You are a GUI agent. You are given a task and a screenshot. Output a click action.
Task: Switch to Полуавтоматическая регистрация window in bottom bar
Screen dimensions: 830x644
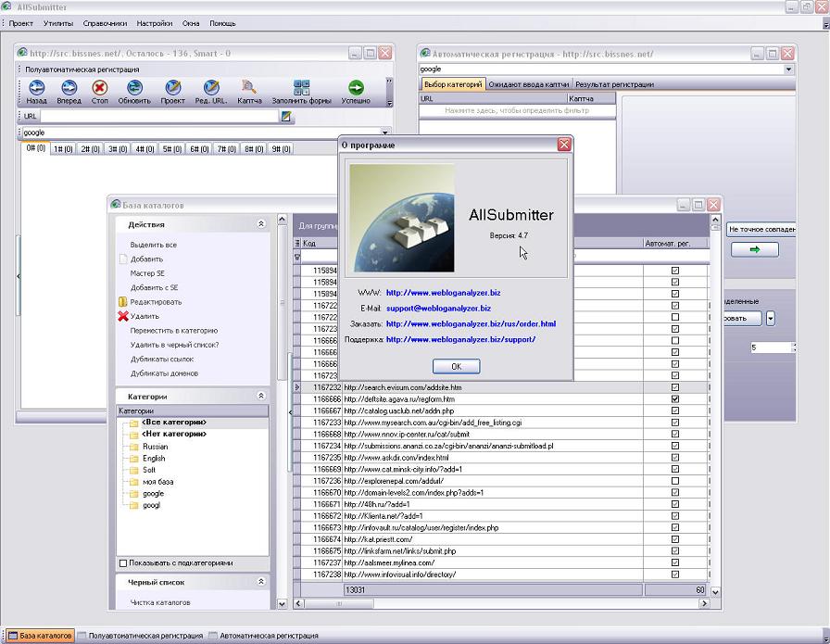(x=141, y=636)
